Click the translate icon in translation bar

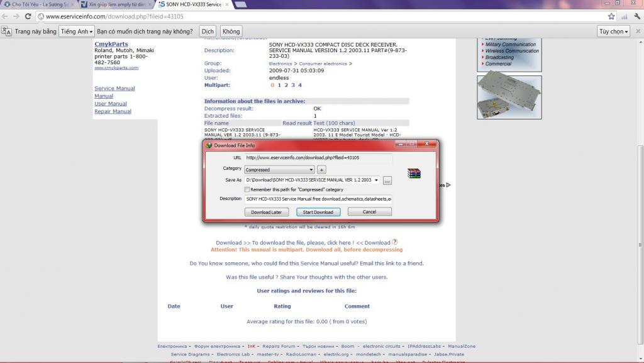(6, 31)
